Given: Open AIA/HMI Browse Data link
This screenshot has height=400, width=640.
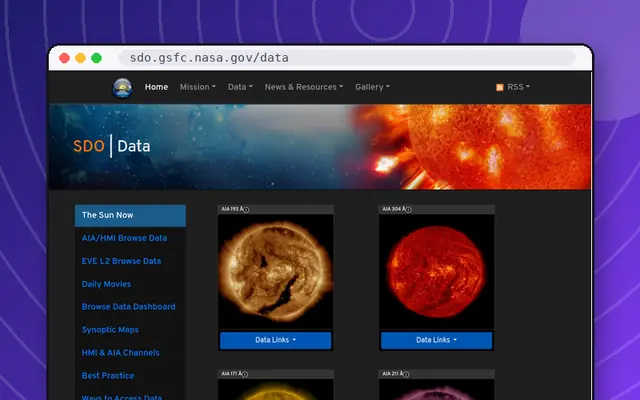Looking at the screenshot, I should (124, 238).
